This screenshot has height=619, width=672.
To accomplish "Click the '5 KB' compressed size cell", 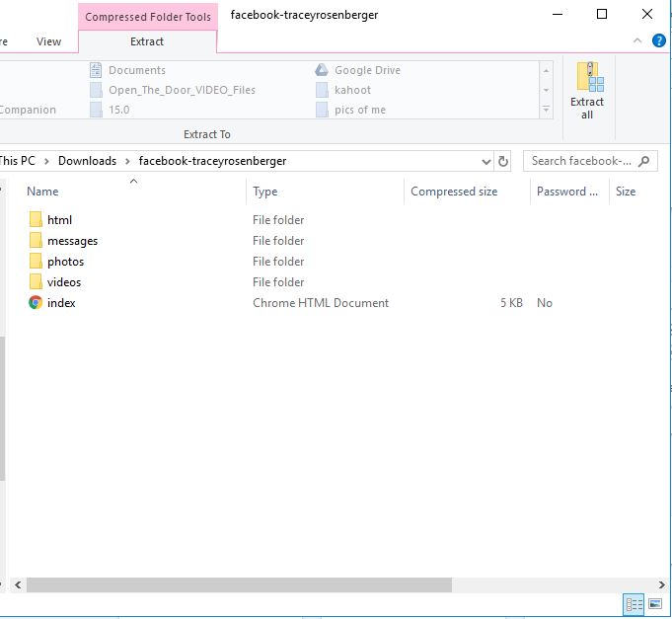I will 511,303.
